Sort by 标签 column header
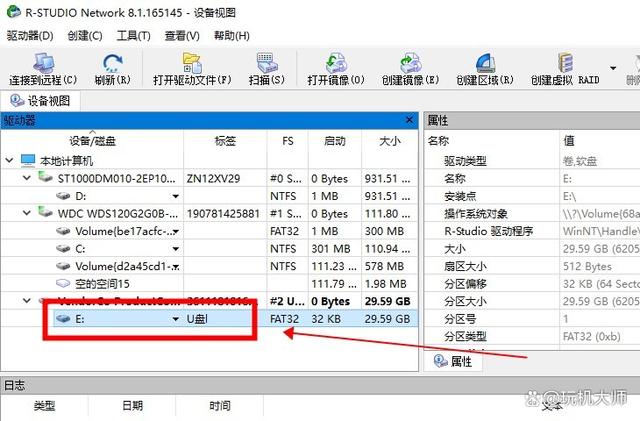This screenshot has height=421, width=640. [x=225, y=141]
